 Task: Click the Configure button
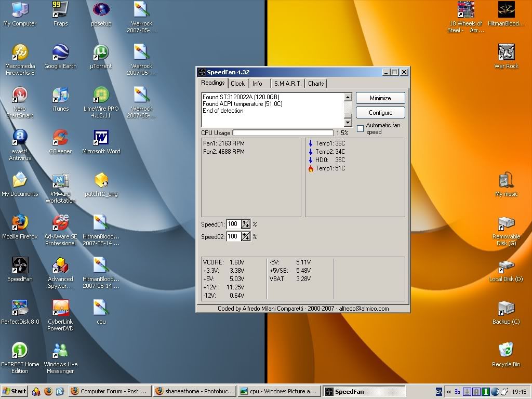(x=380, y=113)
